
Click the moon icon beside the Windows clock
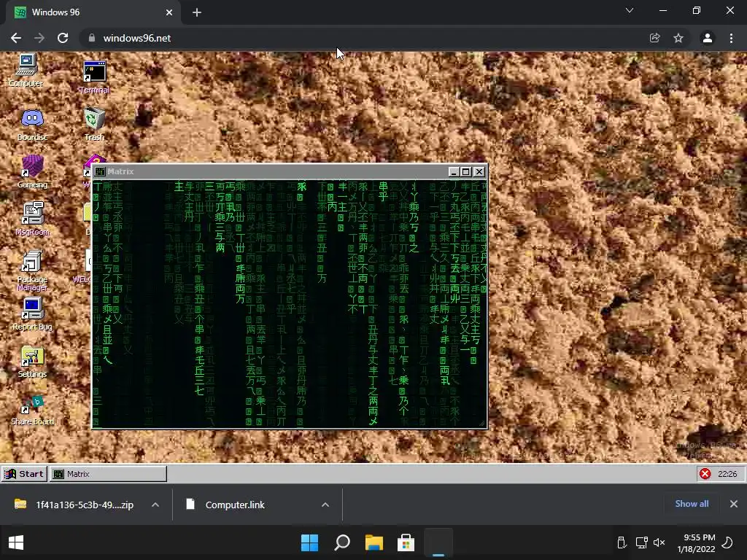[x=727, y=542]
